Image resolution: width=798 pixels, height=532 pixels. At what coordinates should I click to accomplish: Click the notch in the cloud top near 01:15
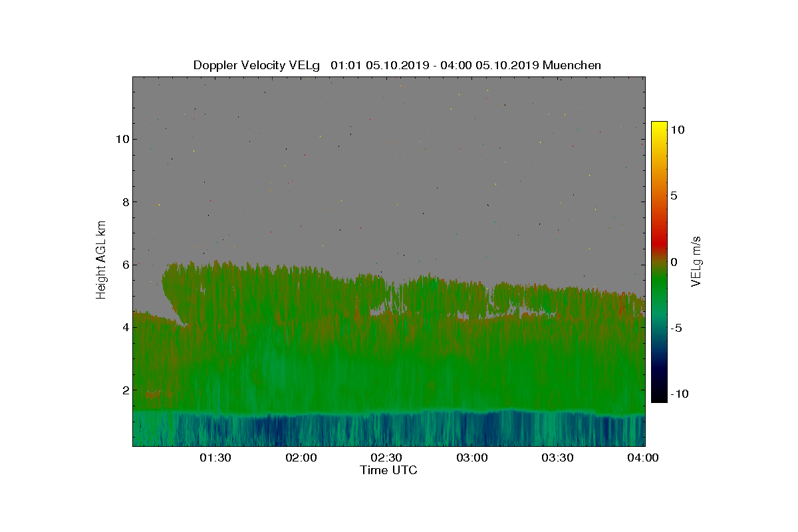pos(170,301)
